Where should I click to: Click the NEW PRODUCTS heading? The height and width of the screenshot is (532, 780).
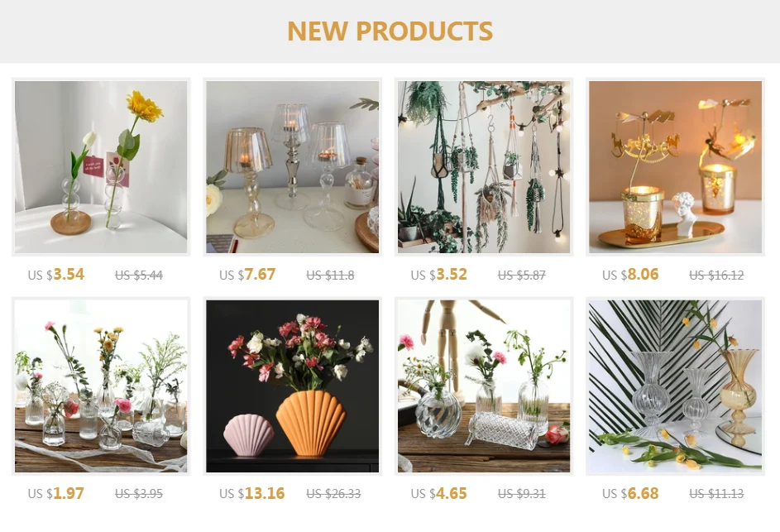click(390, 31)
